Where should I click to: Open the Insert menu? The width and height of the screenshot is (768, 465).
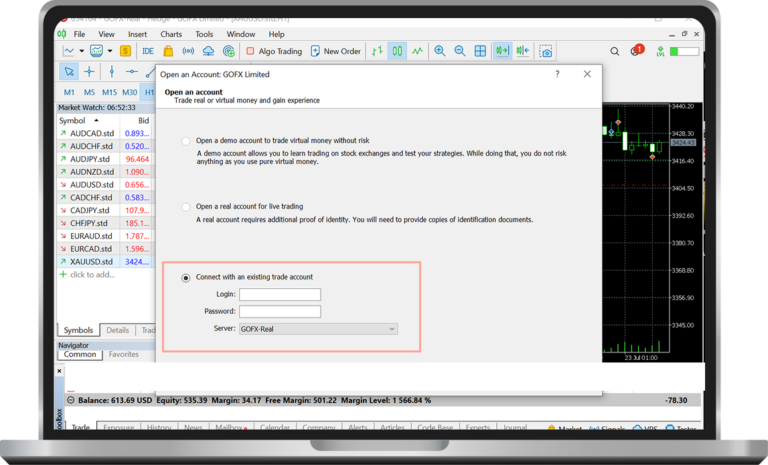click(137, 34)
